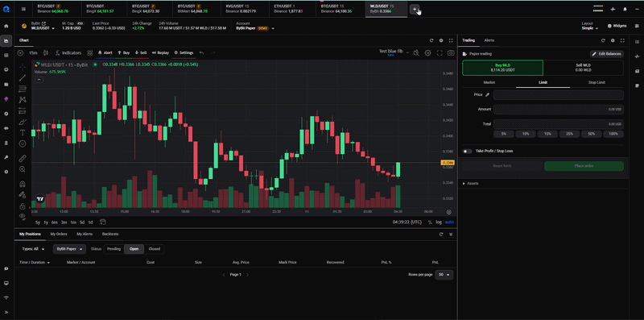Select the crosshair cursor tool
644x320 pixels.
(23, 67)
